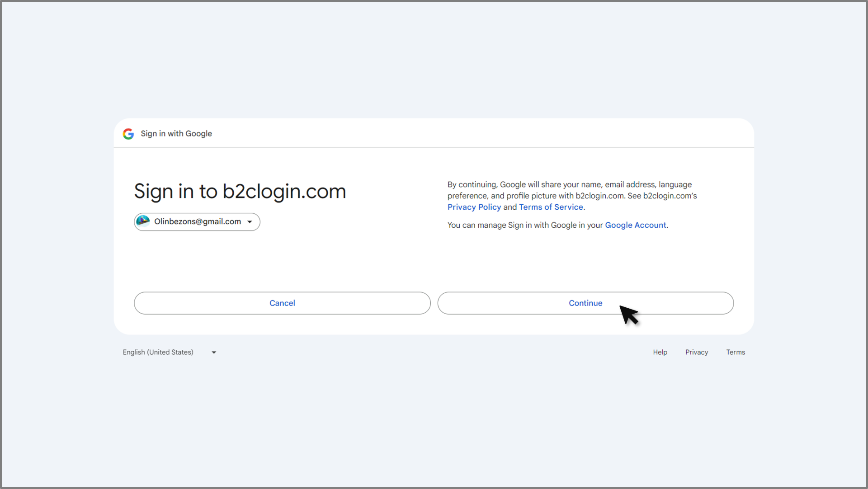
Task: Open the Olinbezons@gmail.com account chooser arrow
Action: (250, 222)
